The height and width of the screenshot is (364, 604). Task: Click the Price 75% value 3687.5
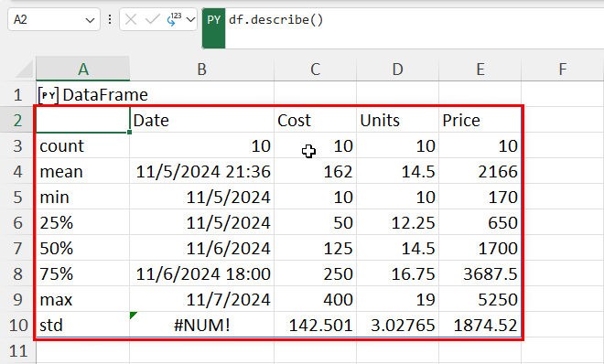(x=480, y=273)
